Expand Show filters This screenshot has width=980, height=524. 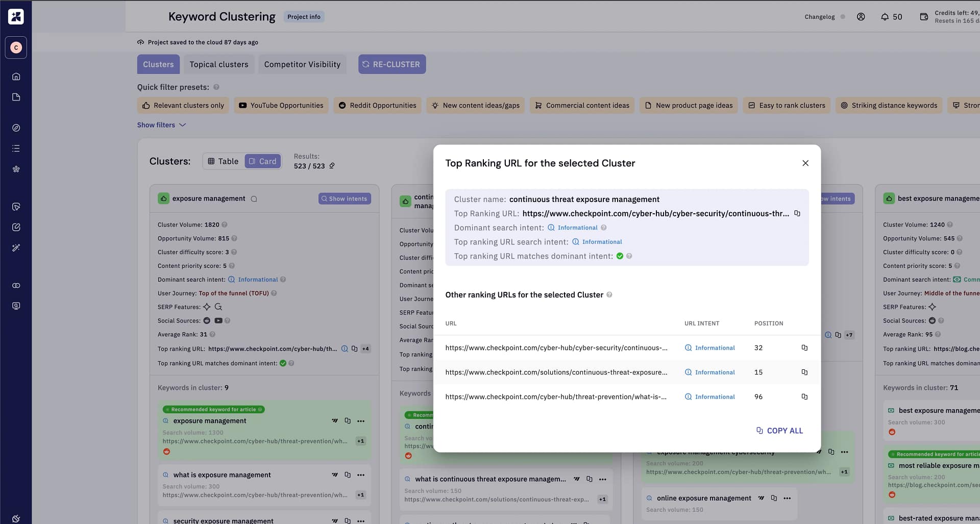coord(161,125)
